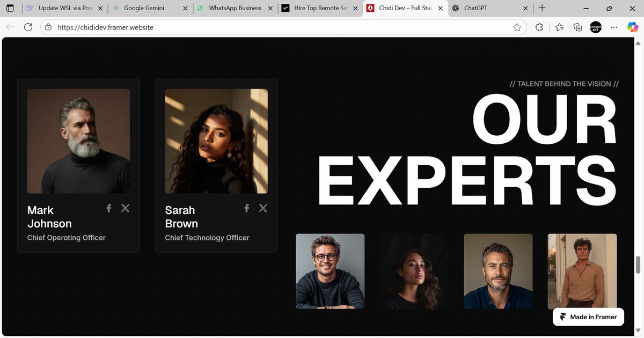Click the Made in Framer badge
This screenshot has width=644, height=338.
click(x=588, y=317)
